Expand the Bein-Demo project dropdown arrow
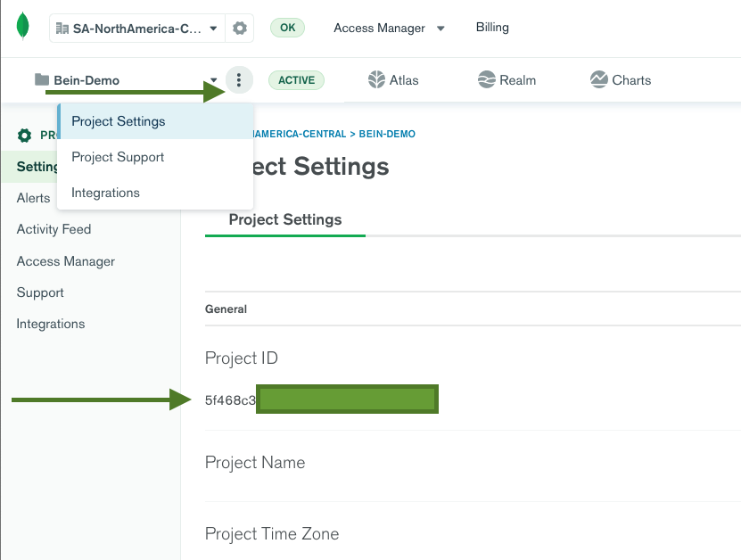Screen dimensions: 741x560 [x=214, y=80]
